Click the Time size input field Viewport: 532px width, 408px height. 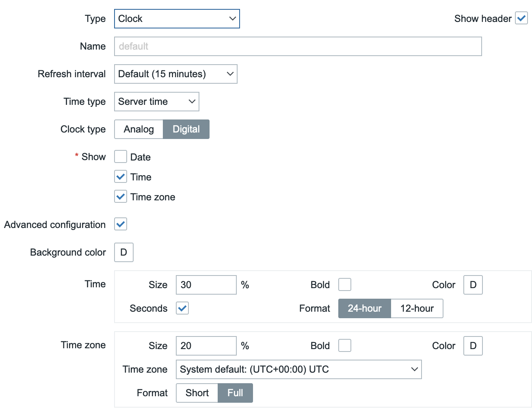coord(206,285)
